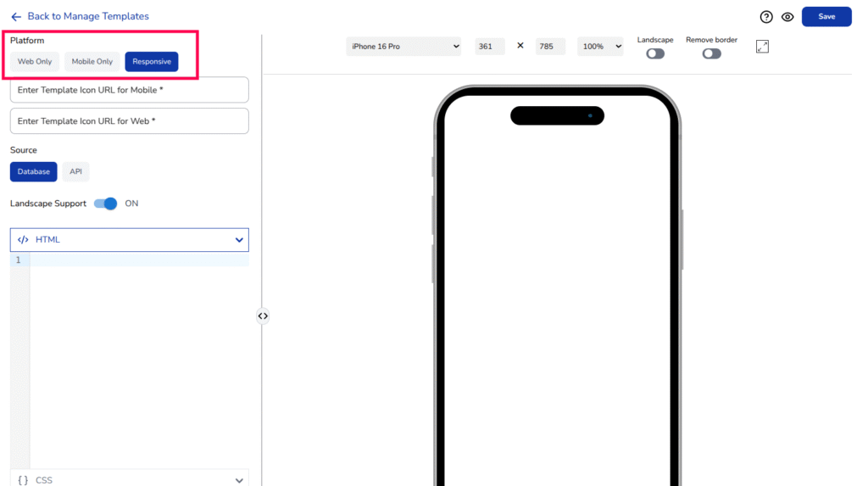This screenshot has width=868, height=486.
Task: Click the Template Icon URL for Web field
Action: pos(130,120)
